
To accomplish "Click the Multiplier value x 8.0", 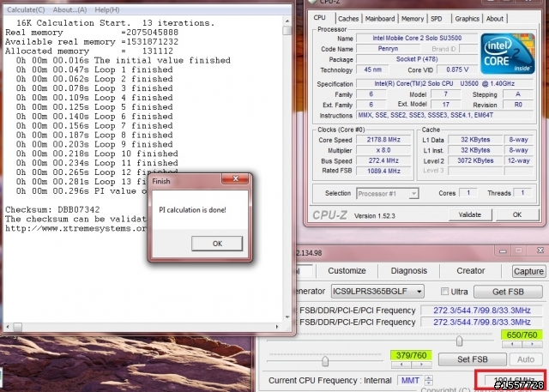I will [x=383, y=150].
